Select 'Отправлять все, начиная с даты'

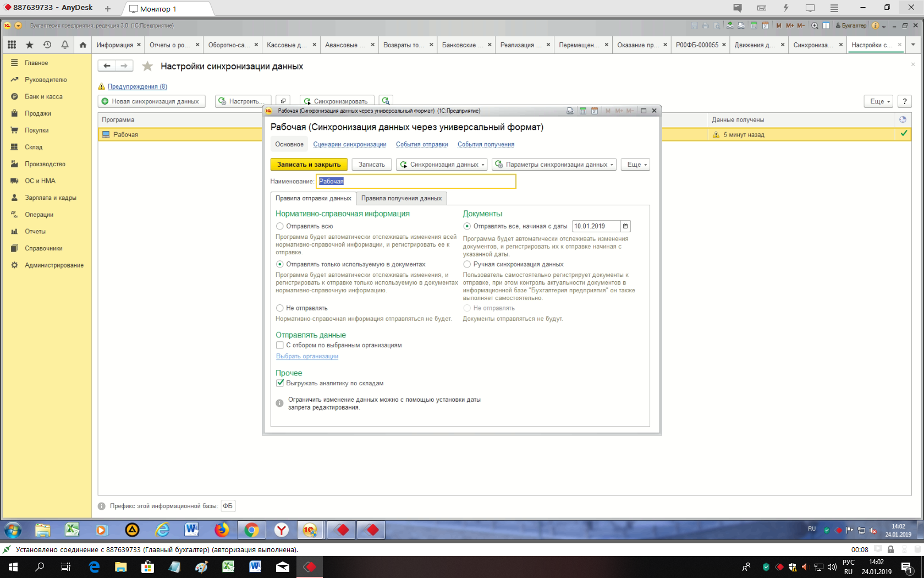click(467, 226)
